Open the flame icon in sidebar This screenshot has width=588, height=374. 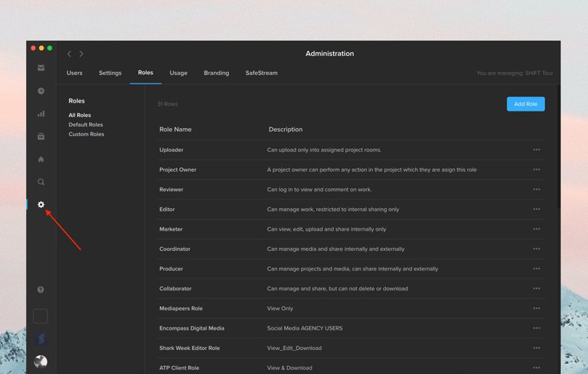click(41, 159)
